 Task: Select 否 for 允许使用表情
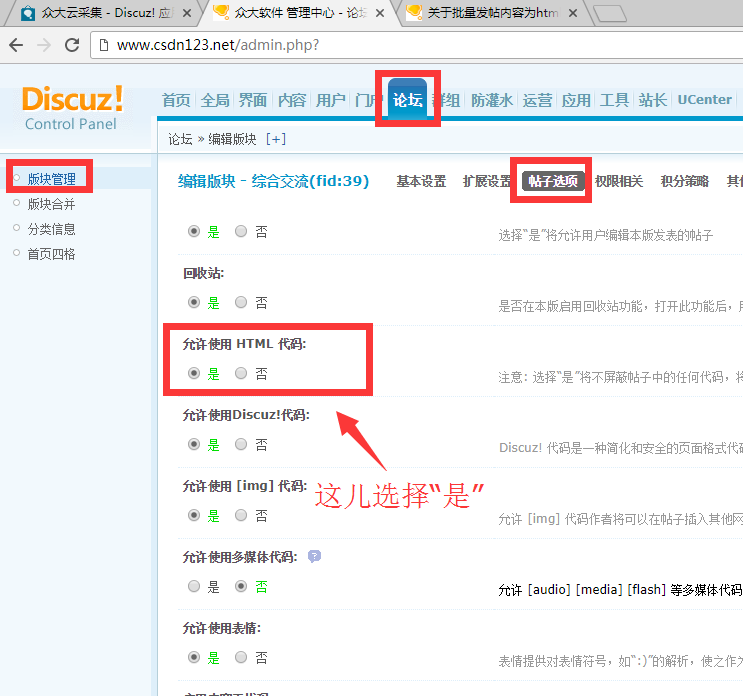coord(241,658)
